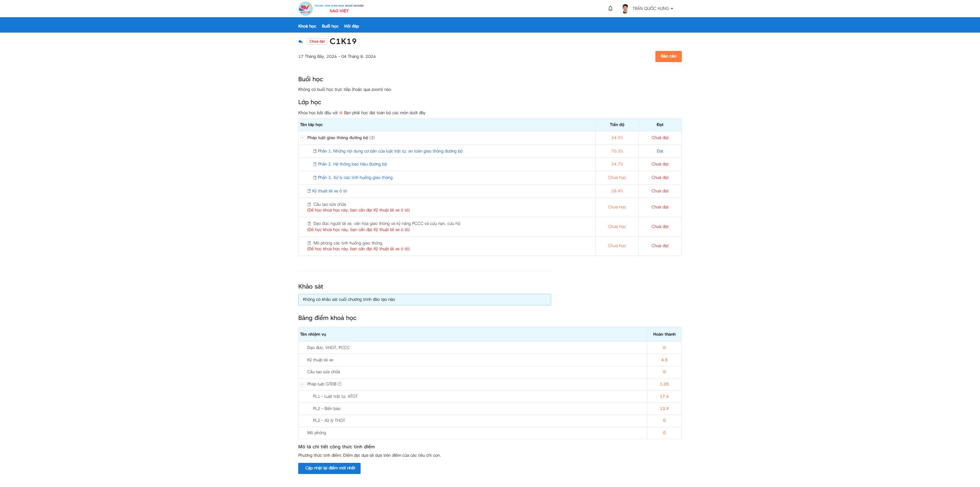980x487 pixels.
Task: Click the Kỹ thuật lái xe score row
Action: click(490, 360)
